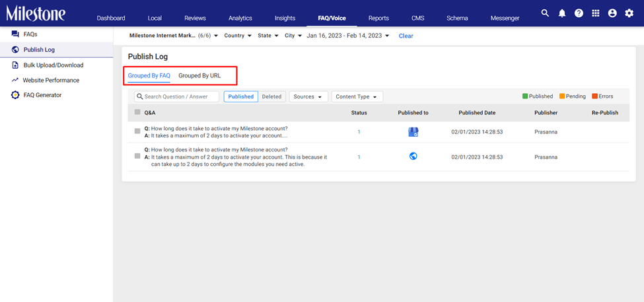
Task: Click the Google Business store icon
Action: (413, 132)
